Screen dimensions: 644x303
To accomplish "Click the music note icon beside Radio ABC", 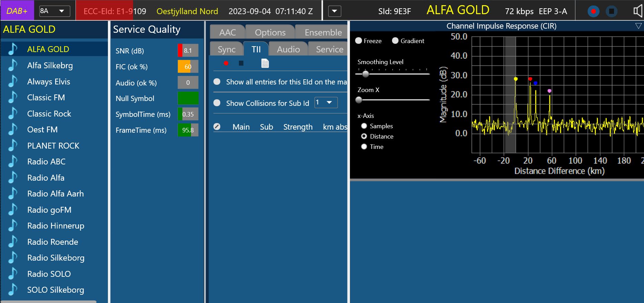I will tap(13, 161).
